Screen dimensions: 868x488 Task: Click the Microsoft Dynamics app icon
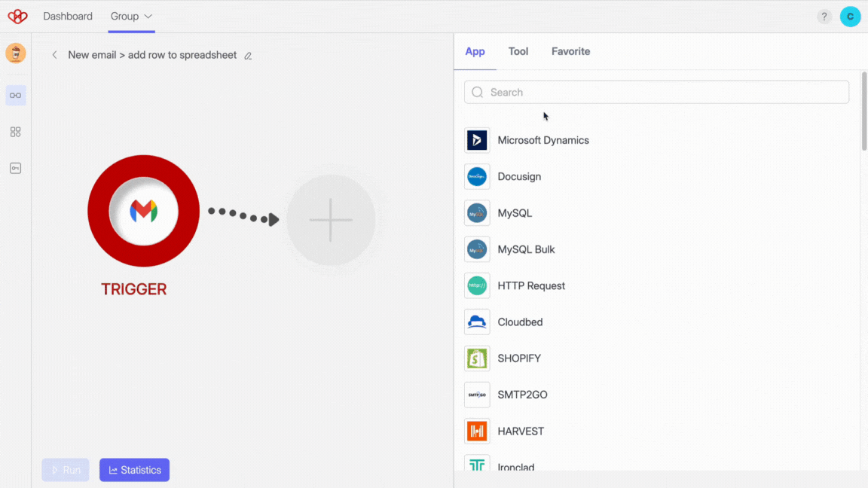477,141
